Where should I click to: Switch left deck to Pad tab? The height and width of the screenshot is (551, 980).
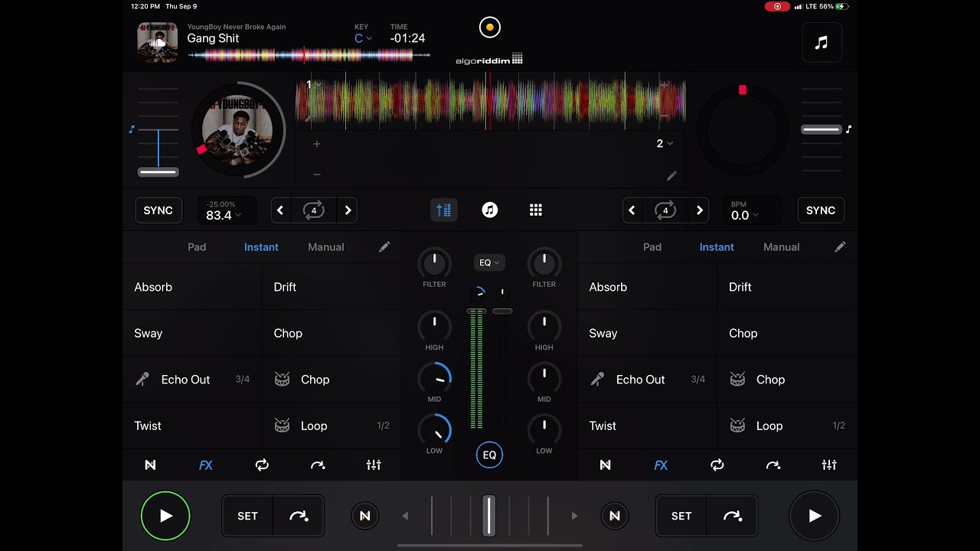197,247
